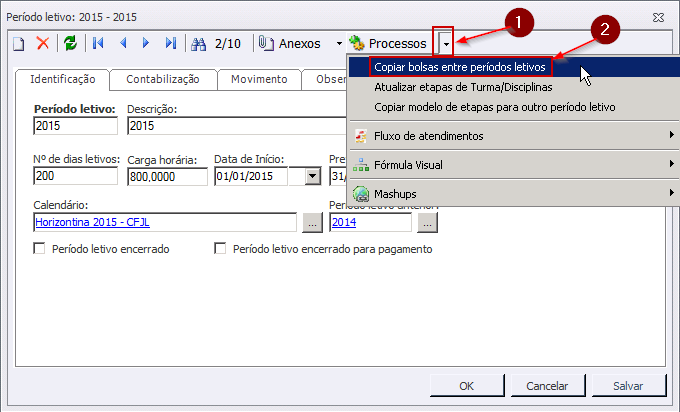The image size is (680, 412).
Task: Click the red X delete icon
Action: (43, 43)
